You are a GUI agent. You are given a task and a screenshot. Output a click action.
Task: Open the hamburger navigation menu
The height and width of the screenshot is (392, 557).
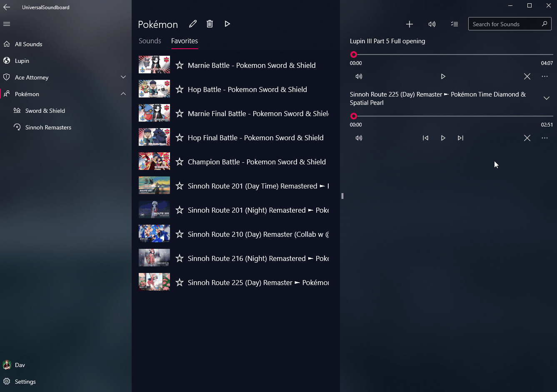7,24
